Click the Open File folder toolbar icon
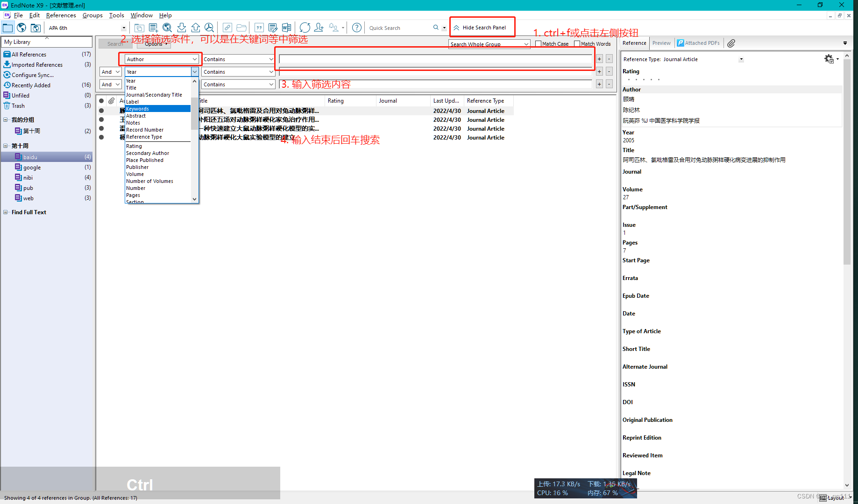The image size is (858, 504). point(241,28)
